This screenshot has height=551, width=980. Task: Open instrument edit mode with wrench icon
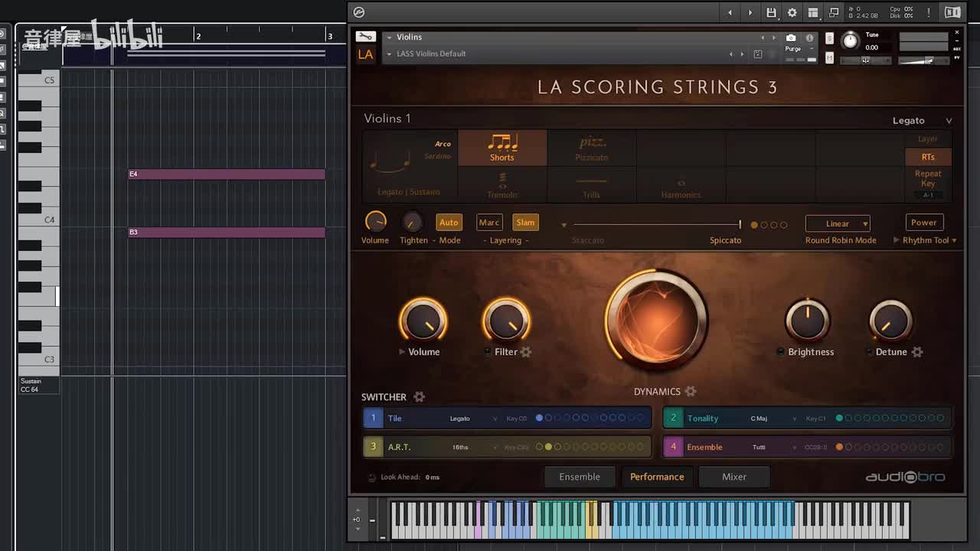pyautogui.click(x=366, y=37)
